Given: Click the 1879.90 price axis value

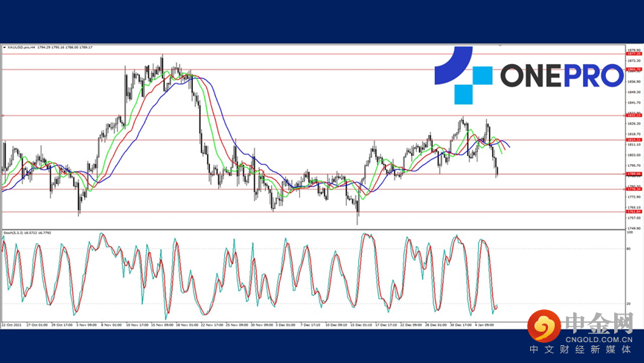Looking at the screenshot, I should pyautogui.click(x=634, y=50).
